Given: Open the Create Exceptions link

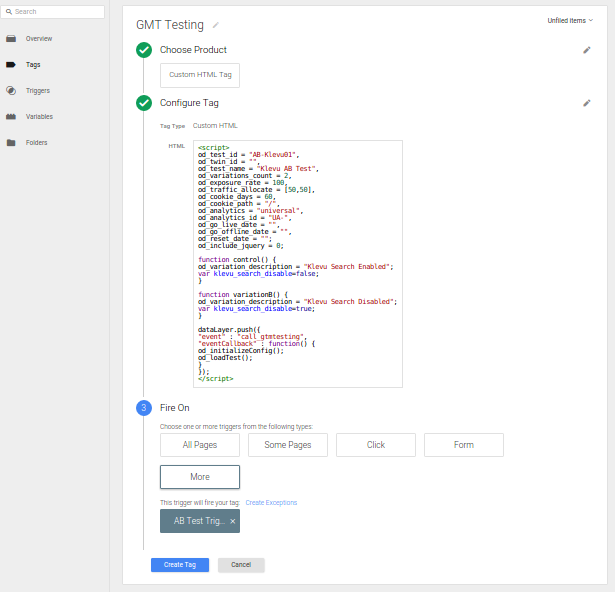Looking at the screenshot, I should [x=271, y=503].
